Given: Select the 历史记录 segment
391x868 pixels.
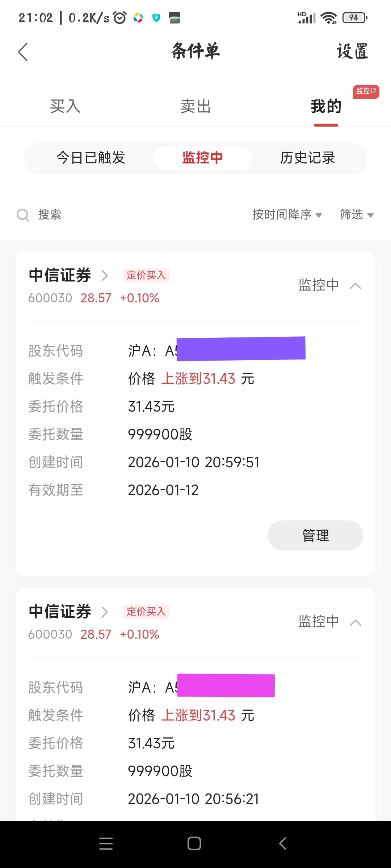Looking at the screenshot, I should click(x=307, y=158).
